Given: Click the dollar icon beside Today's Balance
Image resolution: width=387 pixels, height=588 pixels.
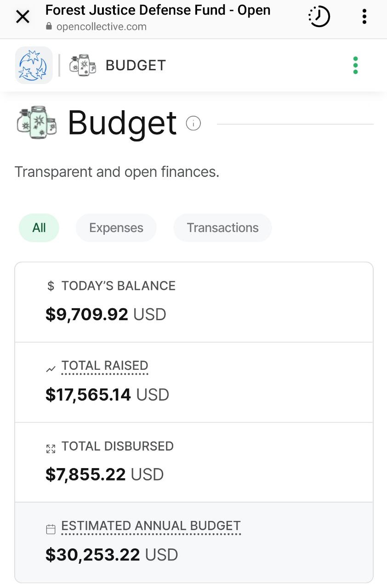Looking at the screenshot, I should tap(51, 286).
